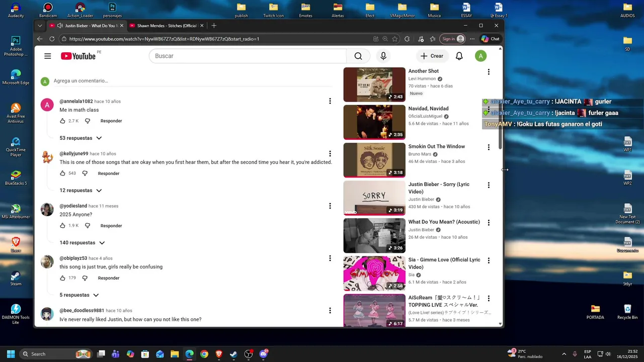Expand the 5 respuestas replies
The image size is (644, 362).
click(79, 295)
